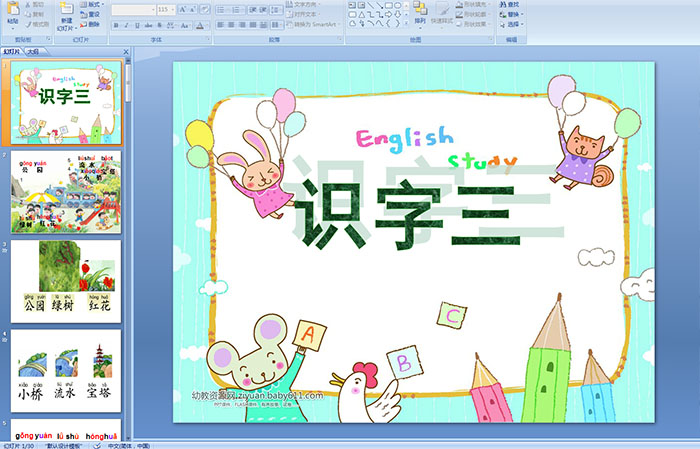The image size is (700, 449).
Task: Click the Decrease Font Size icon
Action: click(x=192, y=10)
